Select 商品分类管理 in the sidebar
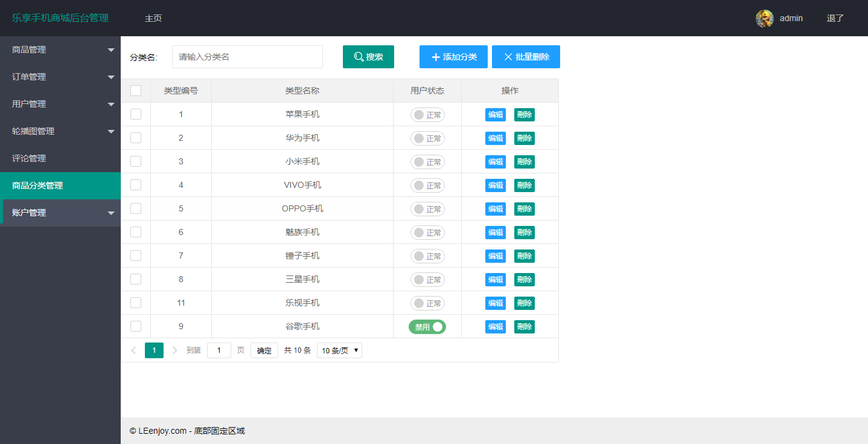868x444 pixels. click(x=60, y=185)
